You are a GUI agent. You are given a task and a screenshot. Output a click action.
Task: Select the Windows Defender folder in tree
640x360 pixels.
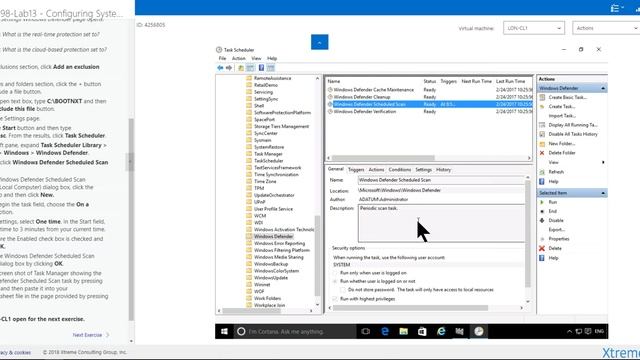coord(273,236)
